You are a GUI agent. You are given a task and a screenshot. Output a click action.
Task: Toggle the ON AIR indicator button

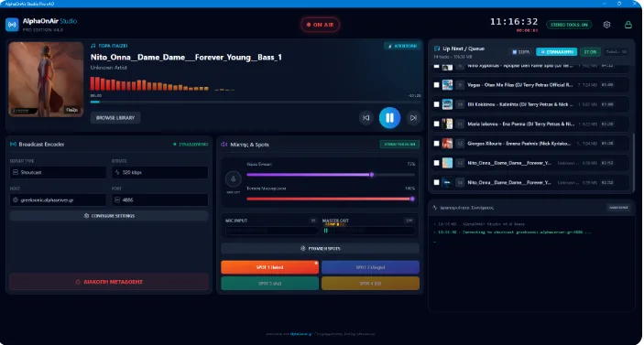(x=321, y=25)
